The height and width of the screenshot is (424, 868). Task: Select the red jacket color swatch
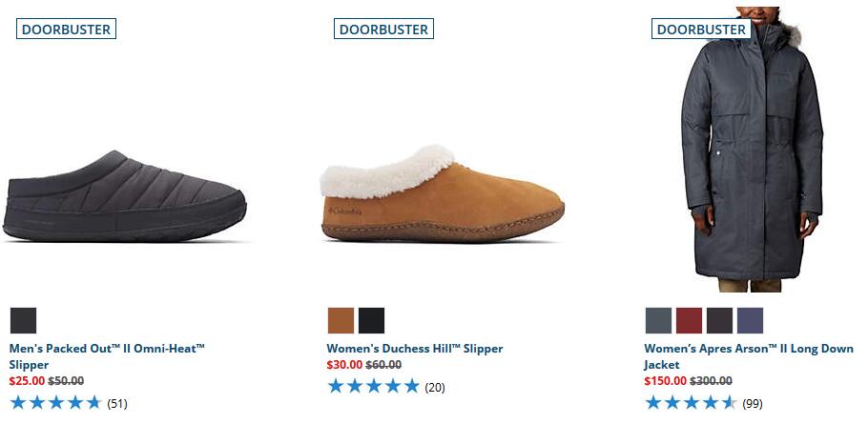click(689, 321)
